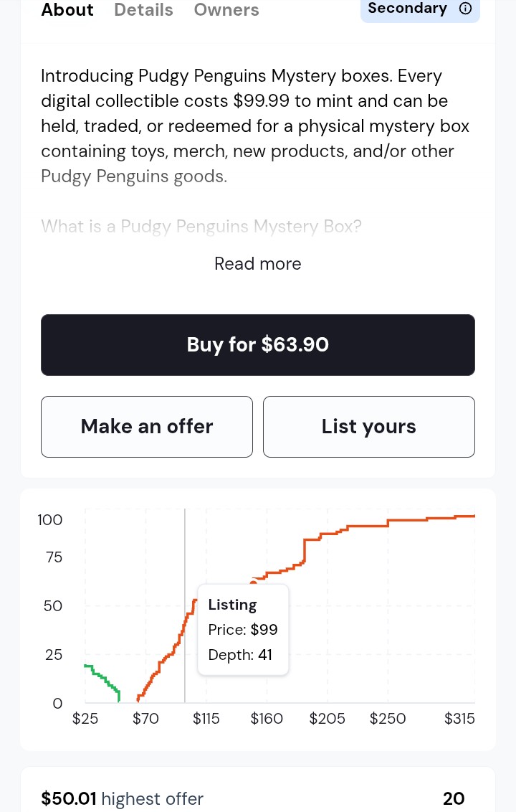The image size is (516, 812).
Task: Click Make an offer
Action: (x=147, y=427)
